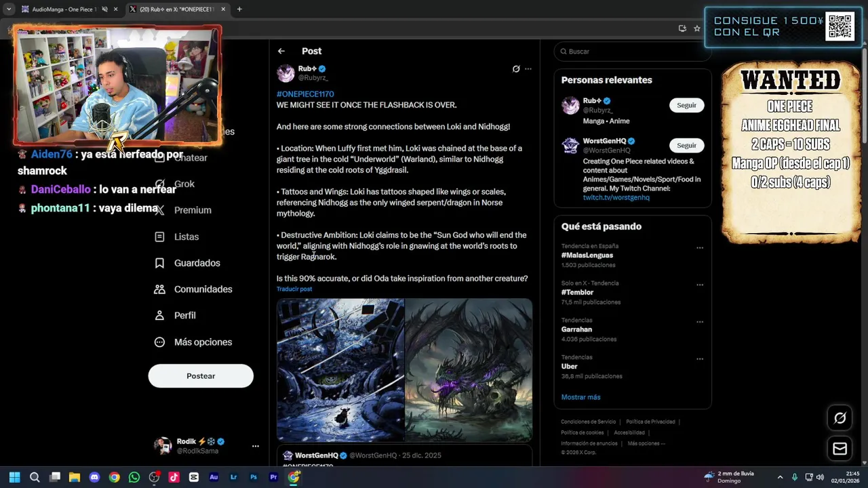Open Photoshop from the taskbar
This screenshot has height=488, width=868.
coord(254,477)
